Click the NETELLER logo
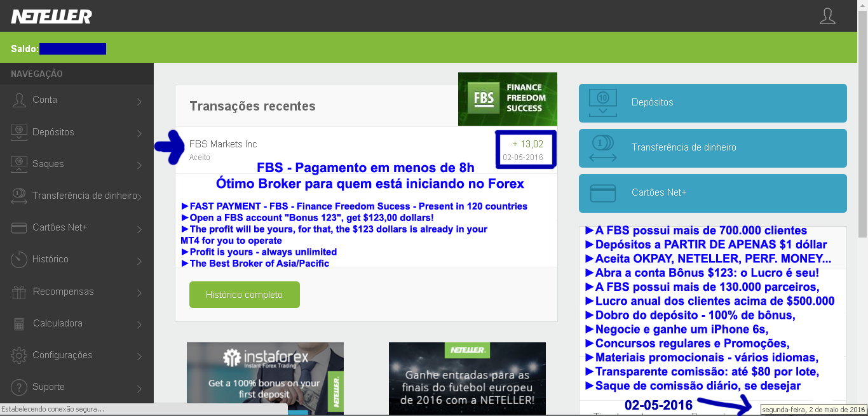Viewport: 868px width, 416px height. click(x=51, y=17)
